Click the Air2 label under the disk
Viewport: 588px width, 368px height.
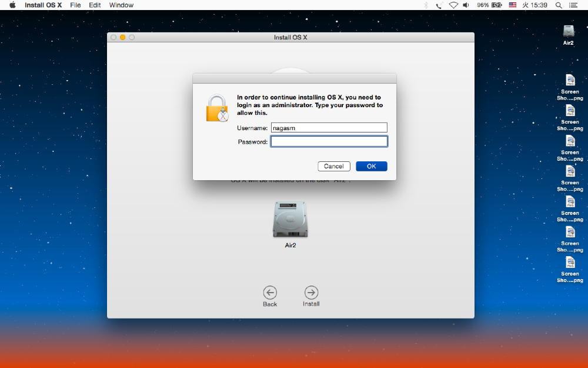[290, 245]
